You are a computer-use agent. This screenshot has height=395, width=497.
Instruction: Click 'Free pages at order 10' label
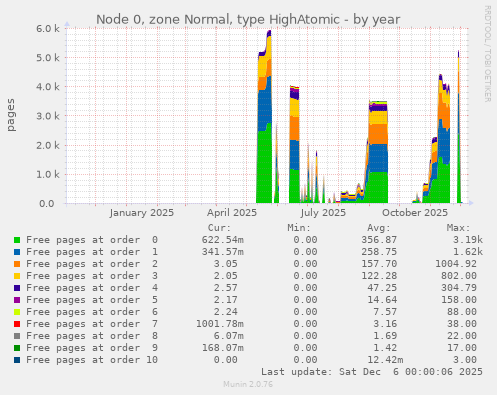[92, 360]
